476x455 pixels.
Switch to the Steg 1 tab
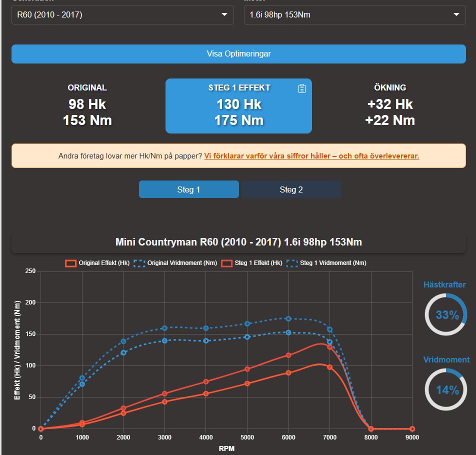pos(188,190)
